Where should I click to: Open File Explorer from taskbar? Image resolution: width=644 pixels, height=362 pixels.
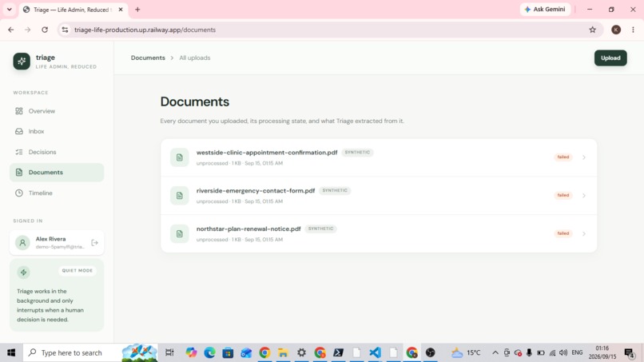click(x=283, y=352)
